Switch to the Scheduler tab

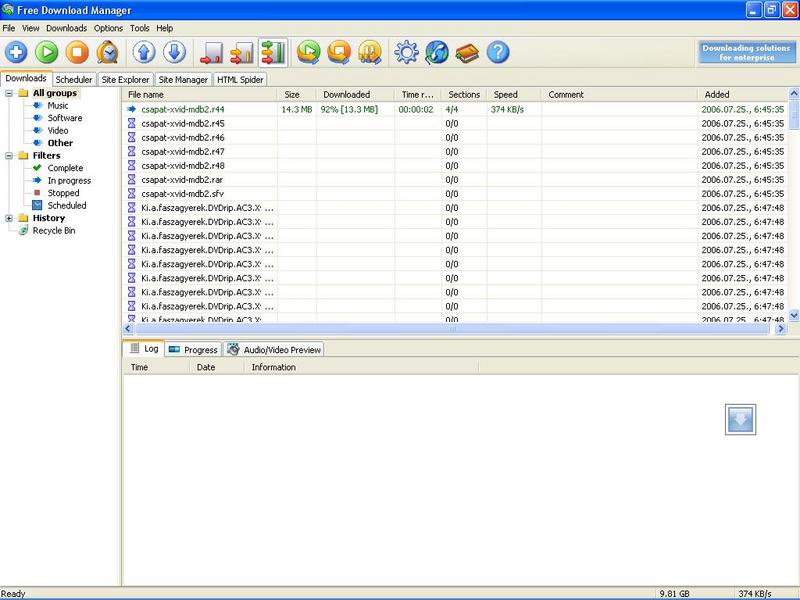(x=75, y=79)
